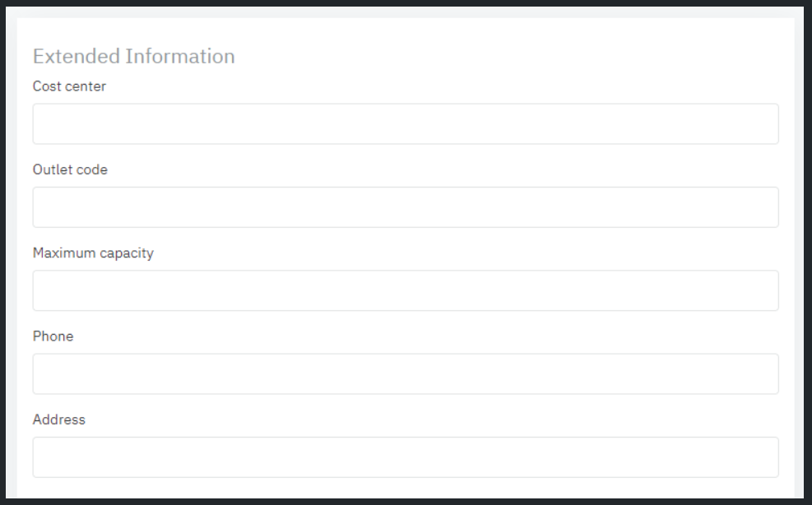Click the Cost center input field
This screenshot has width=812, height=505.
tap(406, 124)
